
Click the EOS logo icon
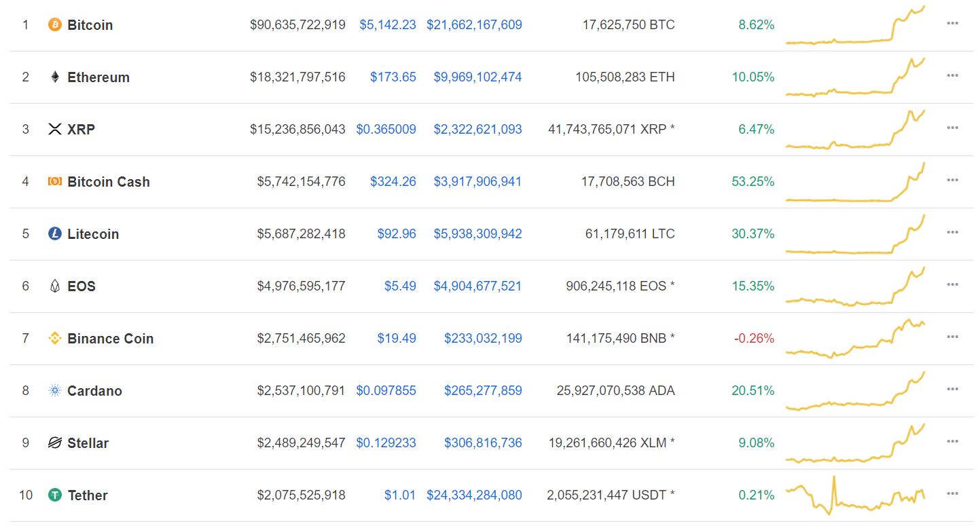click(x=55, y=286)
